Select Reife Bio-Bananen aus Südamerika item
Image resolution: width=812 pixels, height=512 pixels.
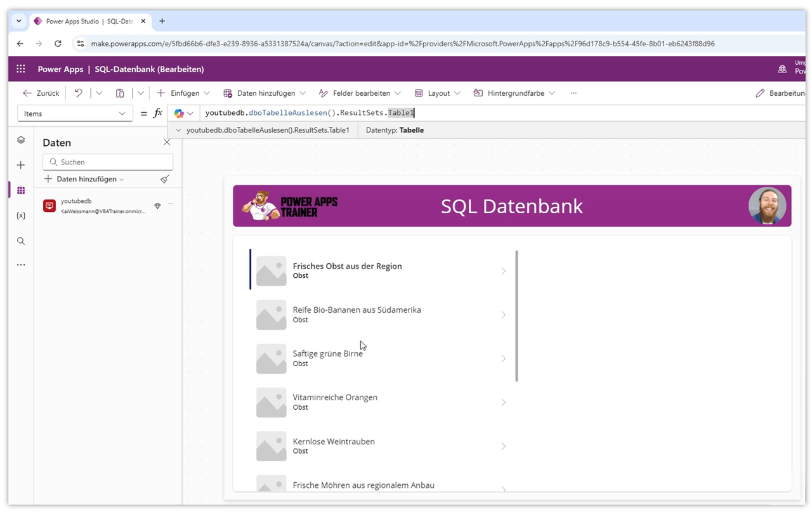pyautogui.click(x=379, y=315)
